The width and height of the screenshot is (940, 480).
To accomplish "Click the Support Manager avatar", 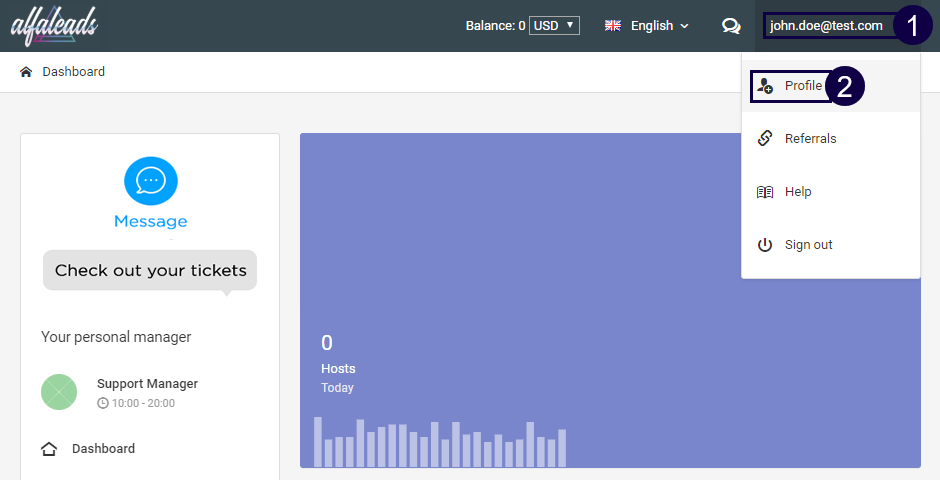I will (59, 391).
